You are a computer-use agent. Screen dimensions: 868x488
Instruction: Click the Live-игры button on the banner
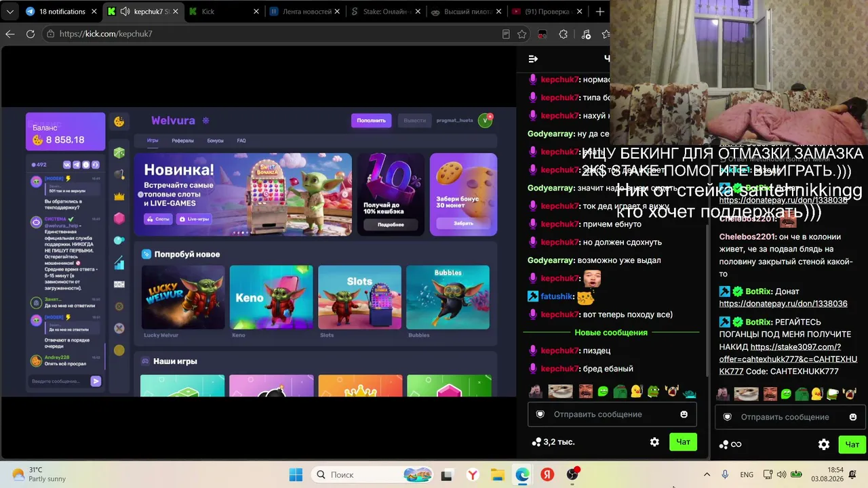tap(193, 219)
